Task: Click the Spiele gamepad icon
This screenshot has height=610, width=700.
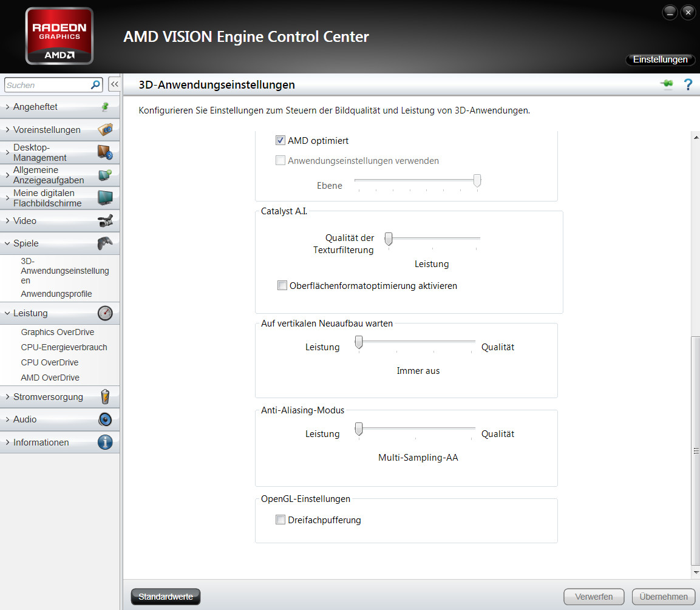Action: pos(106,243)
